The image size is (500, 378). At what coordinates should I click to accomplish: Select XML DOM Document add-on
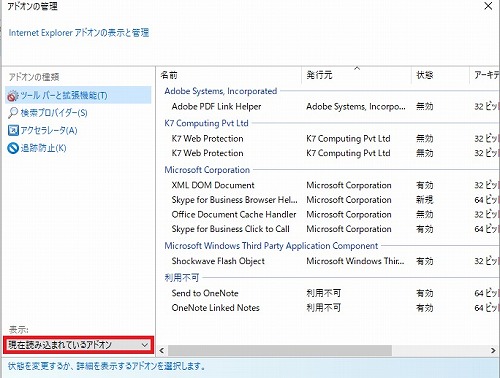[213, 185]
